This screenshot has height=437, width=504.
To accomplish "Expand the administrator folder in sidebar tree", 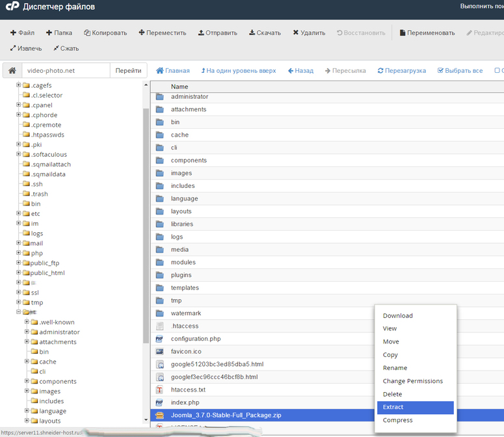I will coord(27,332).
